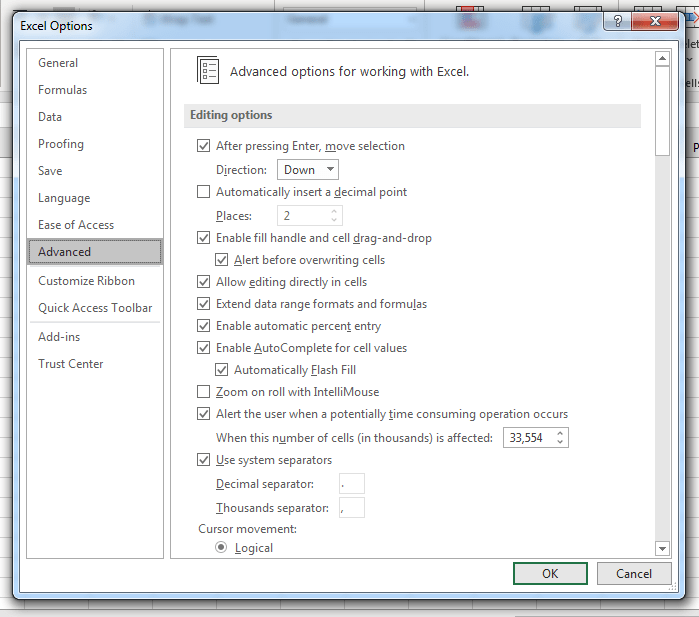
Task: Enable Zoom on roll with IntelliMouse
Action: pyautogui.click(x=204, y=392)
